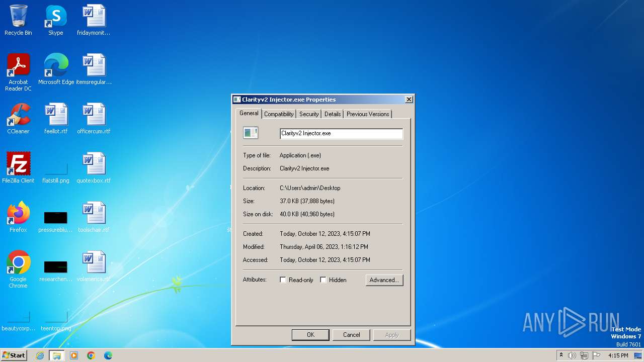
Task: Select toolschair.rtf file icon
Action: pos(94,217)
